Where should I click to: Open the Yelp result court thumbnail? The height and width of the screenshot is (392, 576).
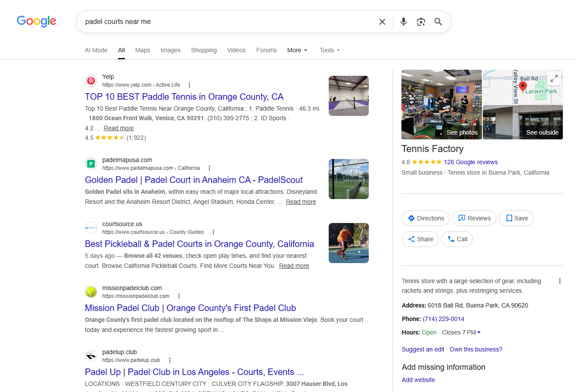[349, 96]
